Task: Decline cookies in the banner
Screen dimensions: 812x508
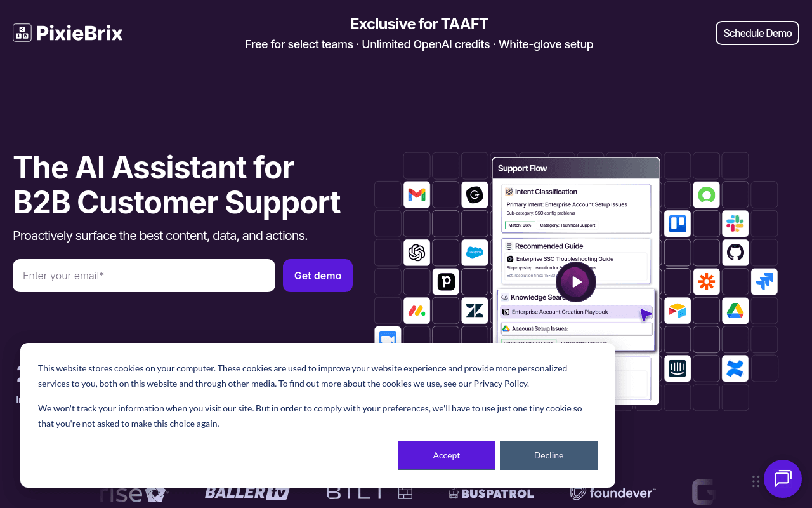Action: 549,455
